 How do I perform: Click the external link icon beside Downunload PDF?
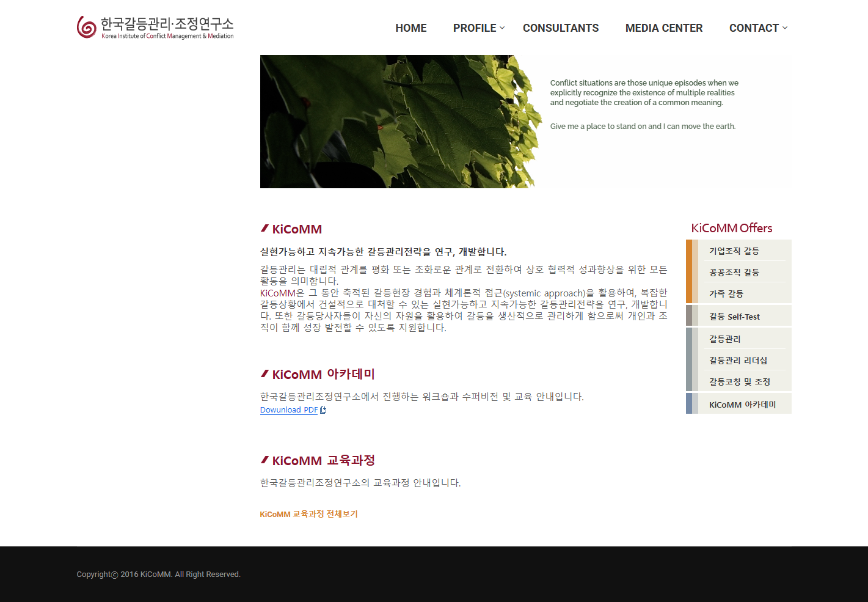pos(323,410)
